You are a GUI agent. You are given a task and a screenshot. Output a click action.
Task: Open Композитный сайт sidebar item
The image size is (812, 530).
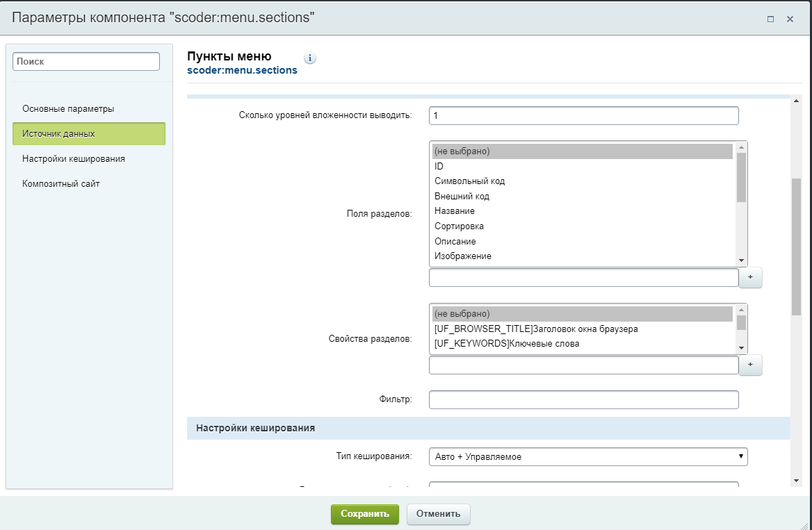[61, 183]
